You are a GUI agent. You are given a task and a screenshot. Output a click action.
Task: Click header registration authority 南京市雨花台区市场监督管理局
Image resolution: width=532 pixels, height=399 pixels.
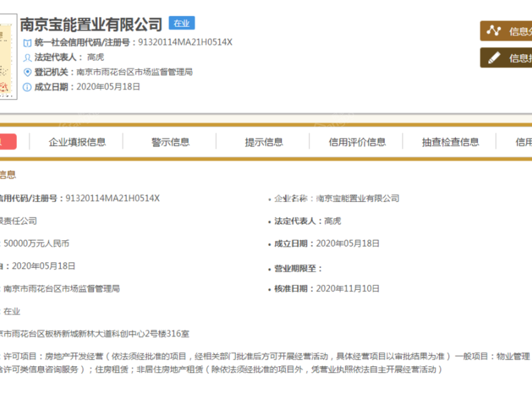pos(135,72)
